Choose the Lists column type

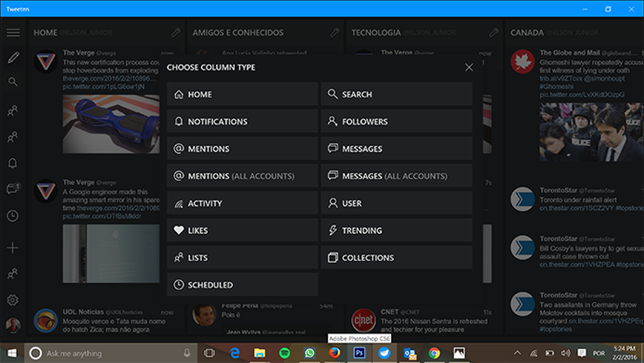coord(242,257)
